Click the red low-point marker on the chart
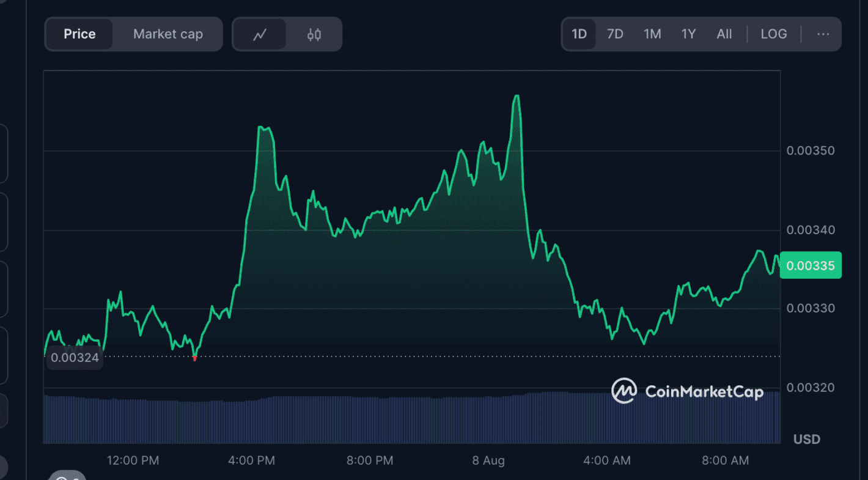 point(194,358)
